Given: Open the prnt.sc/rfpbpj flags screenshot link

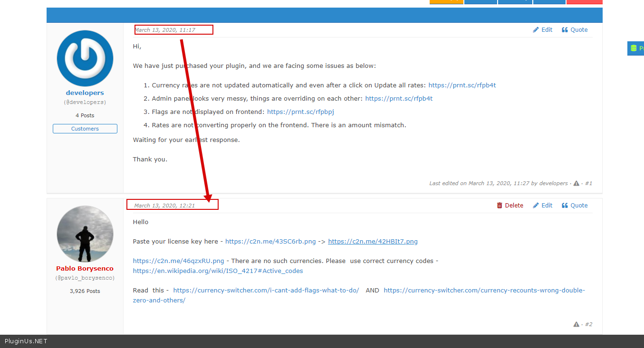Looking at the screenshot, I should 300,112.
